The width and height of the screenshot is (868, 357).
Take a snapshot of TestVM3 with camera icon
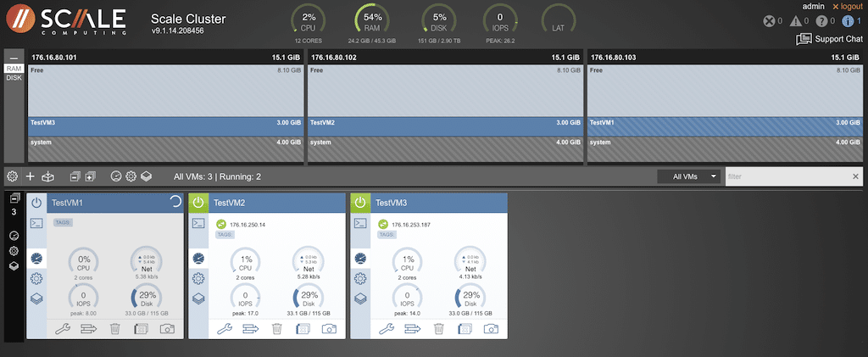pyautogui.click(x=491, y=329)
